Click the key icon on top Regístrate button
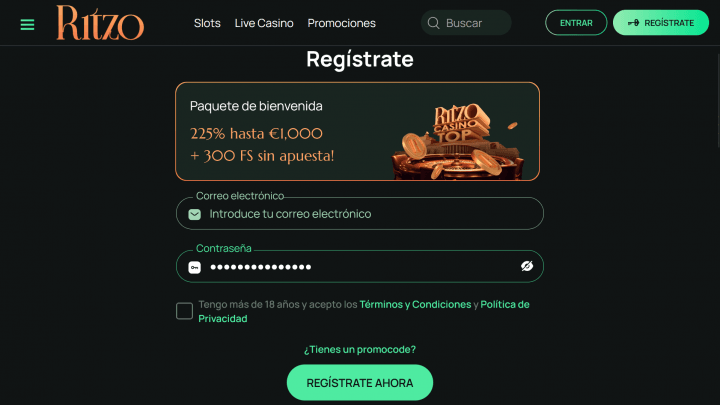Screen dimensions: 720x405 click(x=634, y=22)
